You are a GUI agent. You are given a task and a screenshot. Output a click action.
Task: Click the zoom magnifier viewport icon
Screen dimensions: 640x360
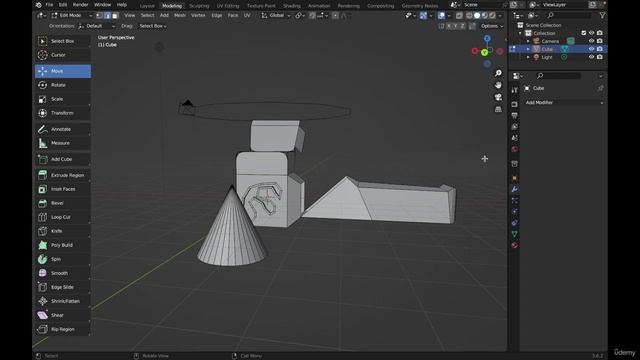498,73
